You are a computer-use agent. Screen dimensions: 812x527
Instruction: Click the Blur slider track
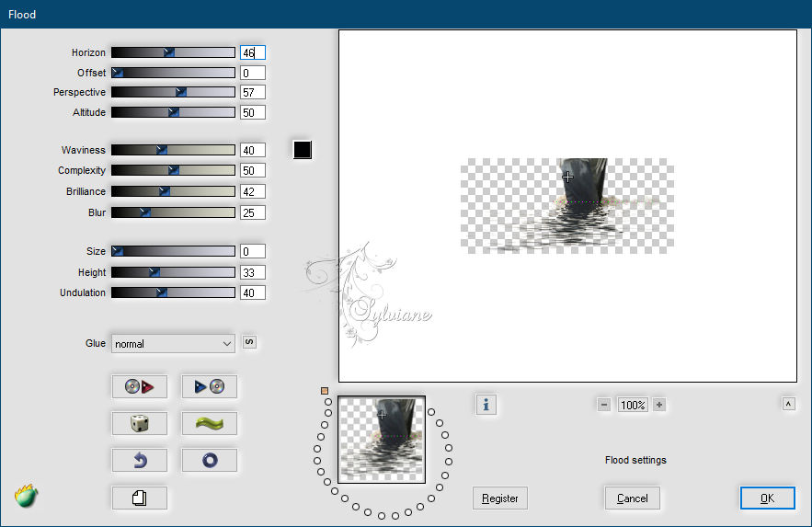click(x=173, y=212)
